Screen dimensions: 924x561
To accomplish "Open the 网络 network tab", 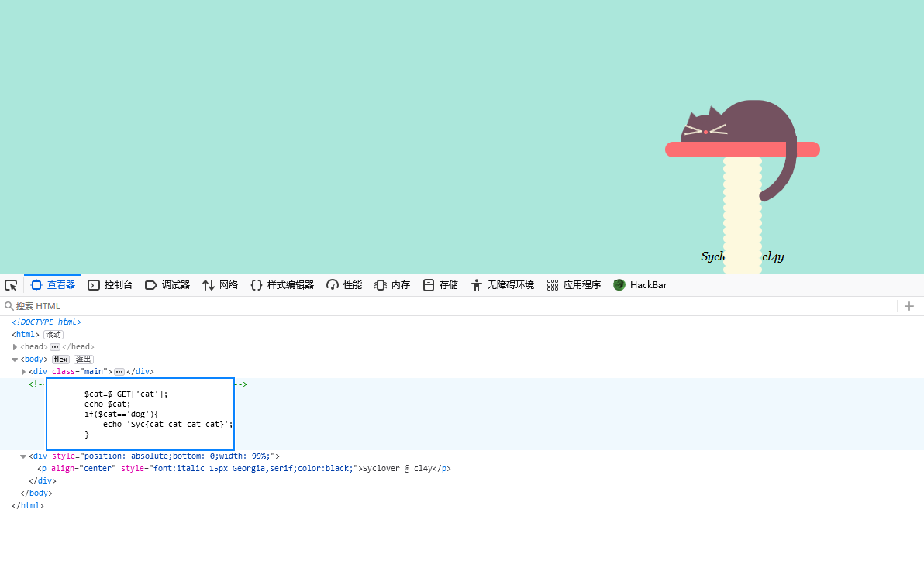I will (x=220, y=285).
